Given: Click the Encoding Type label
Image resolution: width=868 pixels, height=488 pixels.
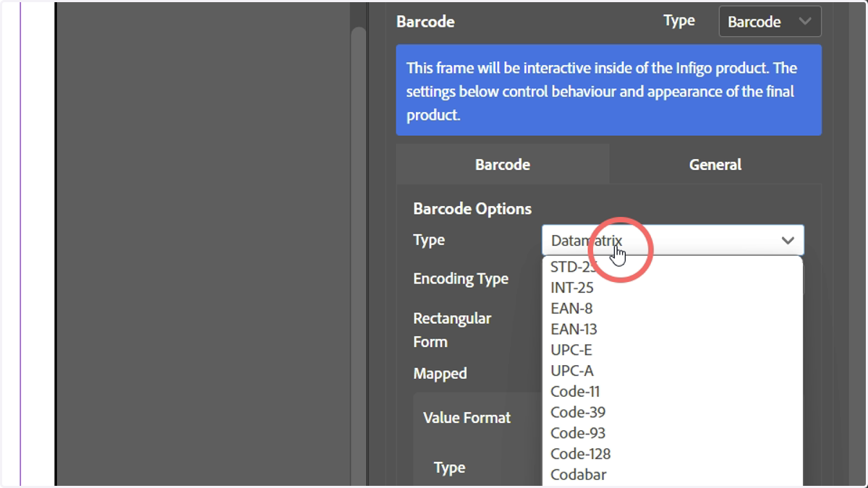Looking at the screenshot, I should pos(461,279).
